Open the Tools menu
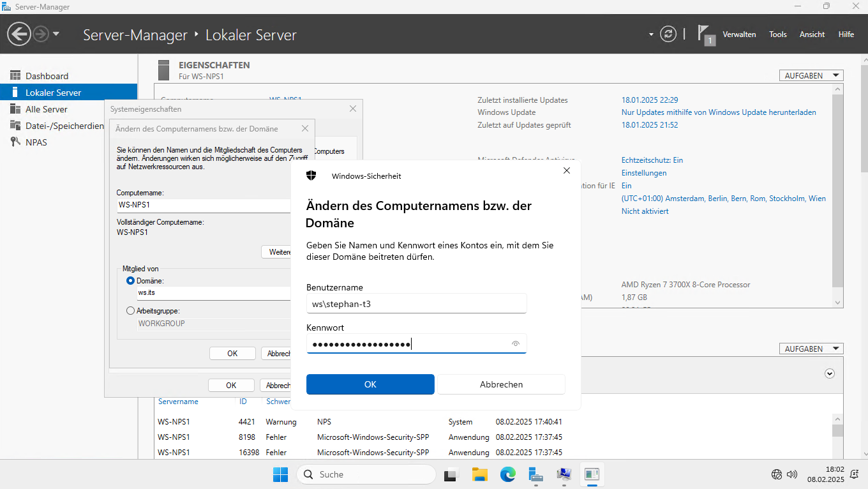 [x=778, y=34]
